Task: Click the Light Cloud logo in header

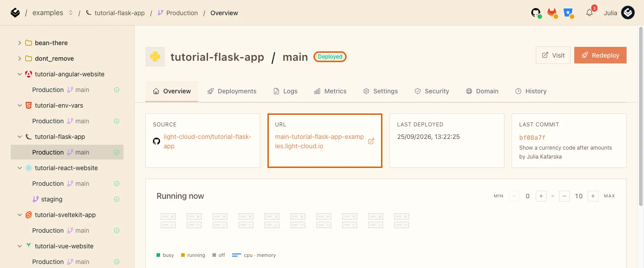Action: click(x=15, y=13)
